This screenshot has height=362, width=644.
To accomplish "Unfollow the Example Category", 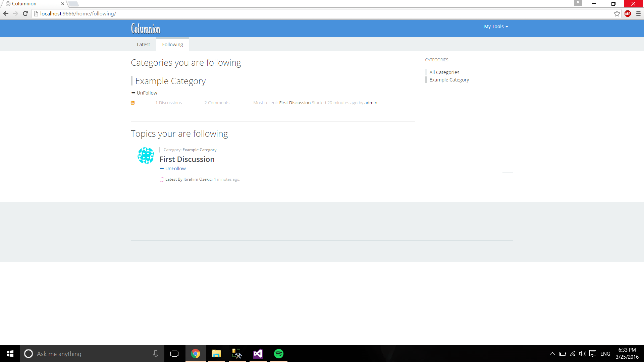I will click(x=147, y=93).
